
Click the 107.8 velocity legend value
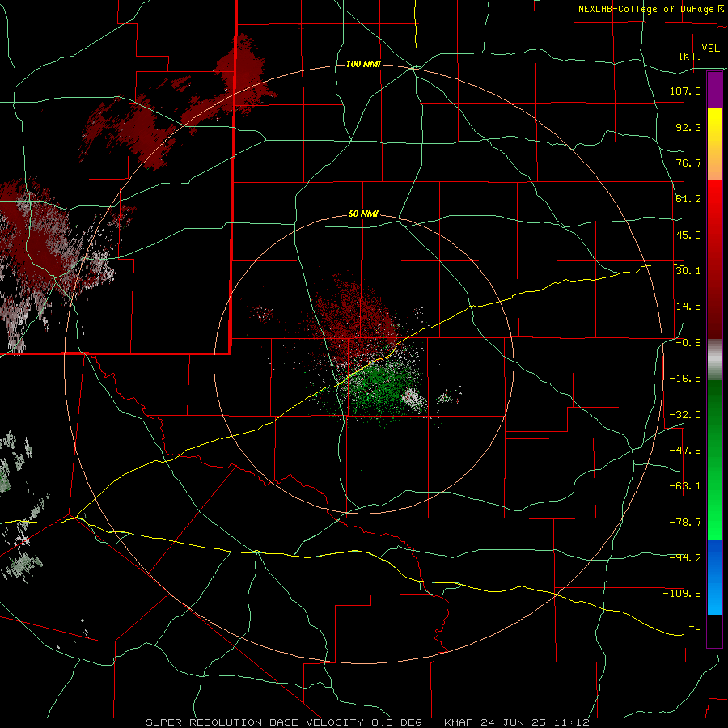(x=685, y=91)
